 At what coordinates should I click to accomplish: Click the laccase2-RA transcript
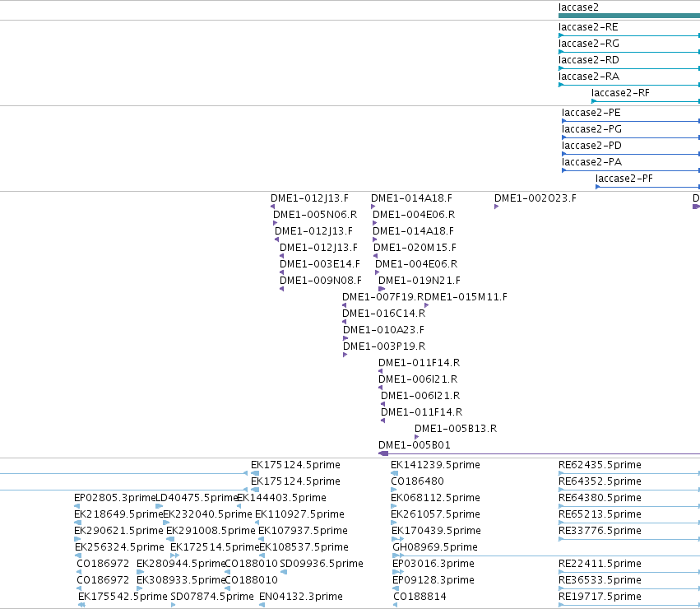click(x=588, y=77)
